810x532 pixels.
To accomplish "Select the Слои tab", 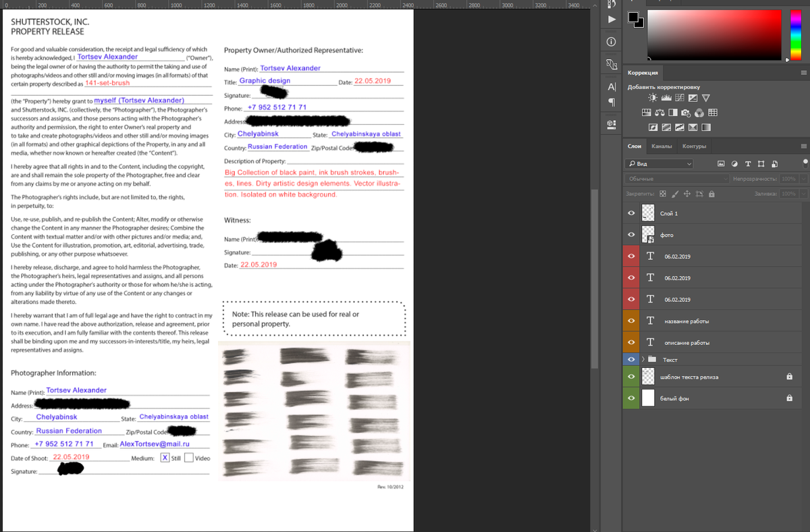I will click(x=634, y=146).
